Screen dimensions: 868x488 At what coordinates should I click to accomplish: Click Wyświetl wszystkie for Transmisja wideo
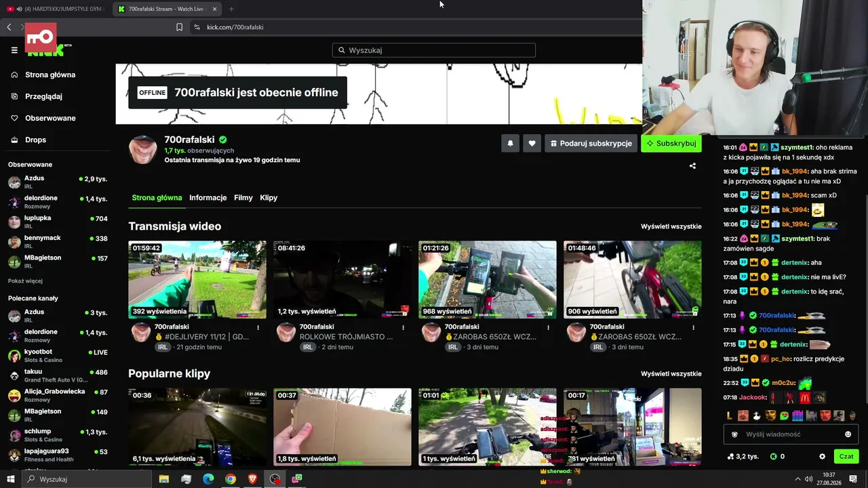(671, 226)
